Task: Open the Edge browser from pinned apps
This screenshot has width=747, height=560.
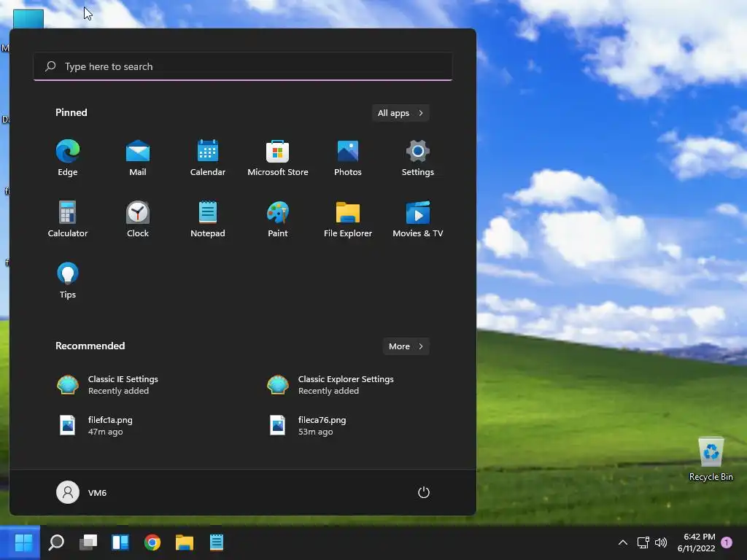Action: [68, 158]
